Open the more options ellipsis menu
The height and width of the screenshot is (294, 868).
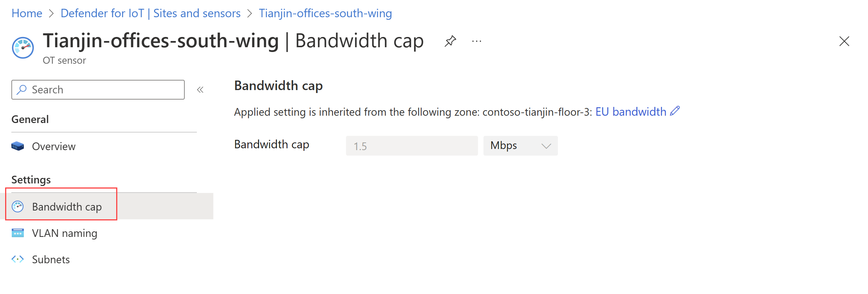pos(477,41)
